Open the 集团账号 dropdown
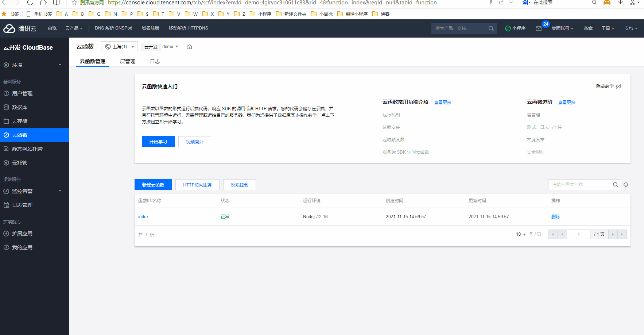This screenshot has width=644, height=335. [x=563, y=28]
